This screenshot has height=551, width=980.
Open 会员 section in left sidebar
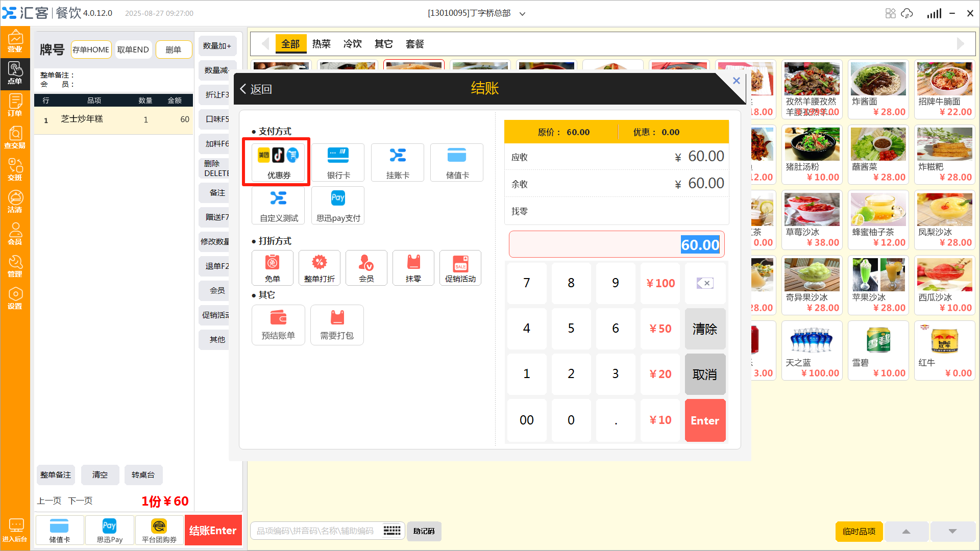[15, 234]
